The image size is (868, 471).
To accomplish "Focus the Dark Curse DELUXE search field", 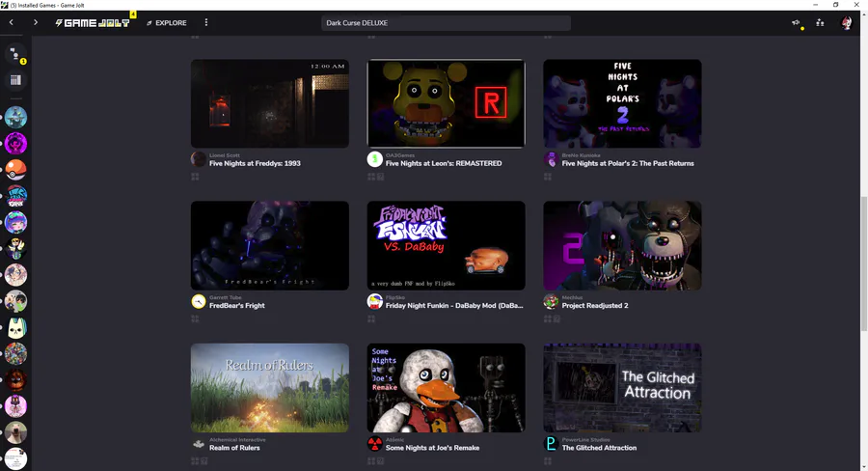I will pyautogui.click(x=446, y=23).
